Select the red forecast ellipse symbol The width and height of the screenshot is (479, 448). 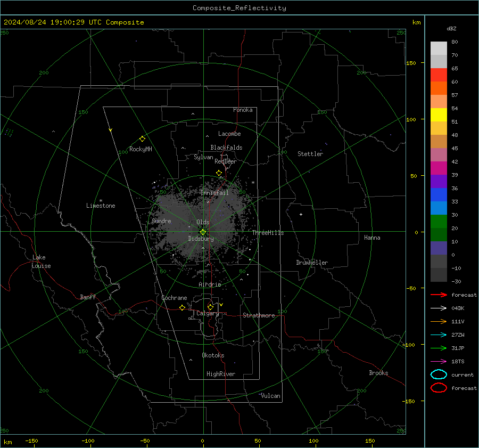(x=439, y=388)
